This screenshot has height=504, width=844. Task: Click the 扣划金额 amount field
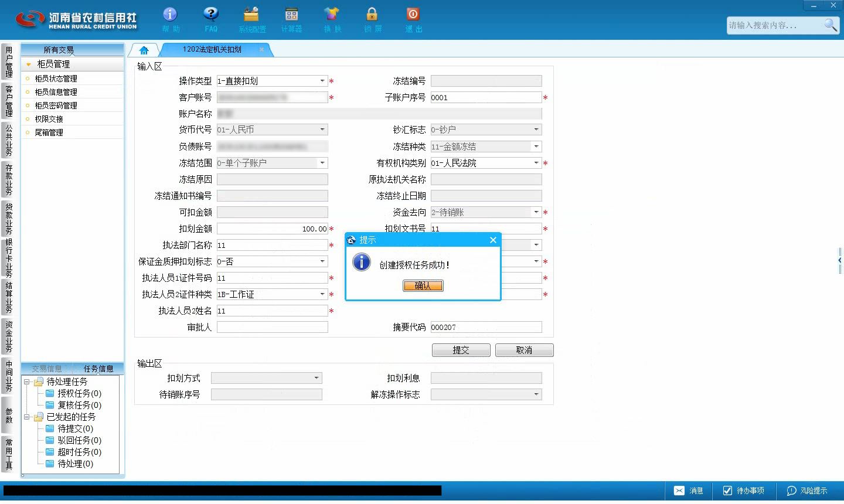point(273,229)
